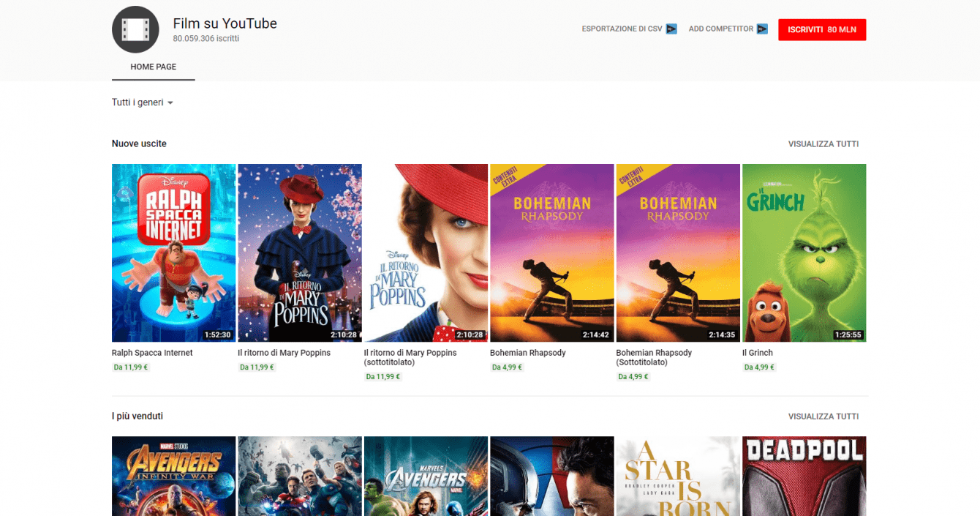
Task: Click the channel name 'Film su YouTube'
Action: pos(225,23)
